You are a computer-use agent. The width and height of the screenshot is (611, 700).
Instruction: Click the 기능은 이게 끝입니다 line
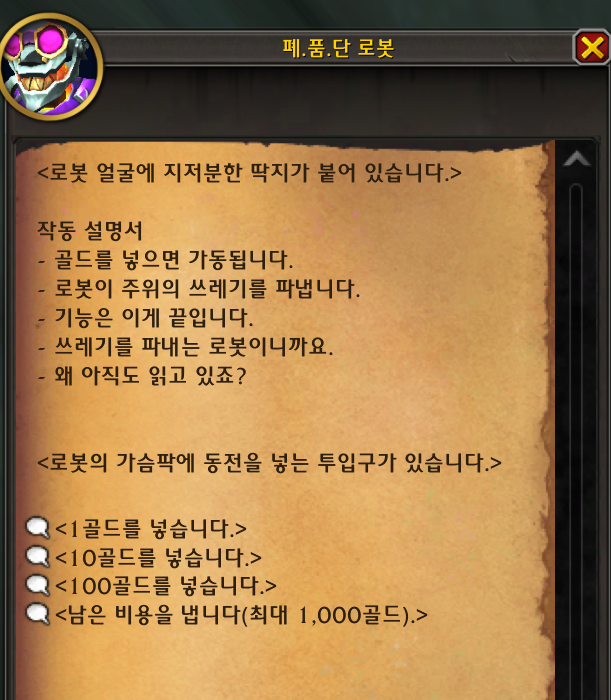(145, 317)
